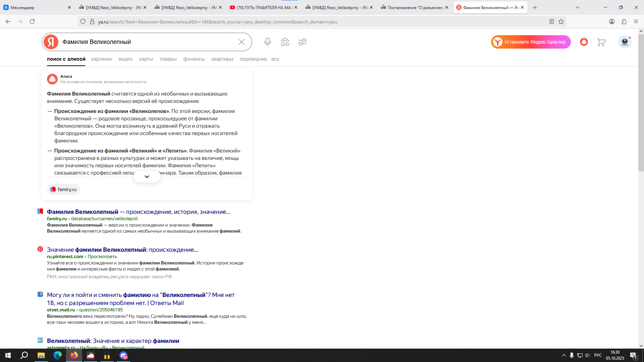This screenshot has width=644, height=362.
Task: Show hidden system tray icons
Action: coord(563,355)
